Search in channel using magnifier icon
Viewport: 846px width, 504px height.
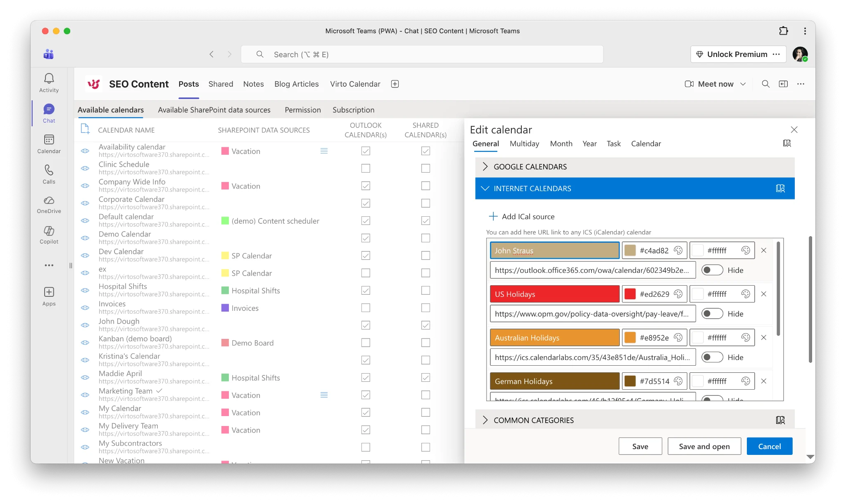(x=765, y=84)
